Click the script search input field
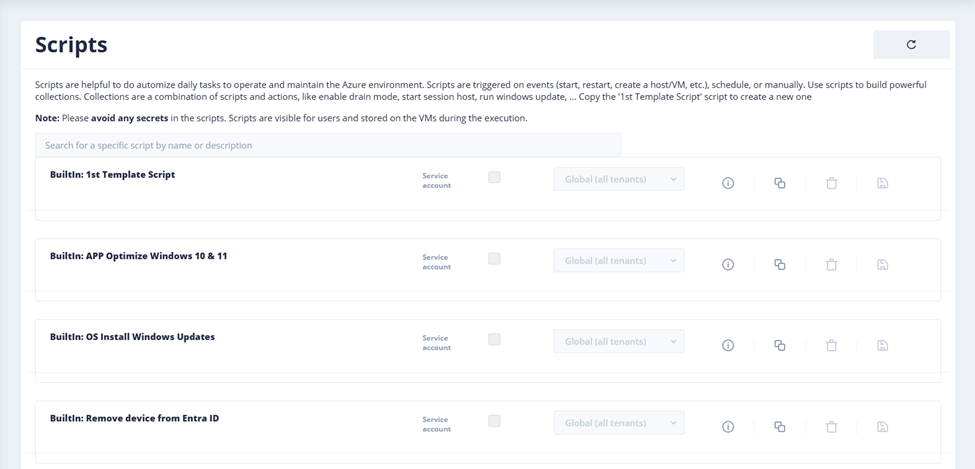The width and height of the screenshot is (975, 469). 328,145
